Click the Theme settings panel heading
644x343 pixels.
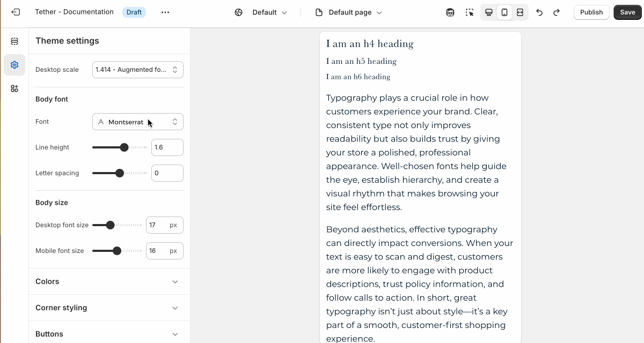[67, 41]
